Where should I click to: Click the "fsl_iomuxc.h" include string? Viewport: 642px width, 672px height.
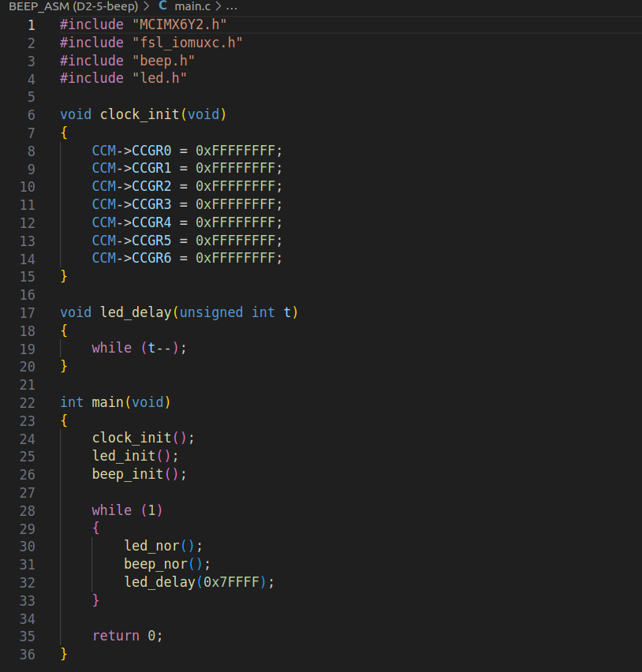187,43
